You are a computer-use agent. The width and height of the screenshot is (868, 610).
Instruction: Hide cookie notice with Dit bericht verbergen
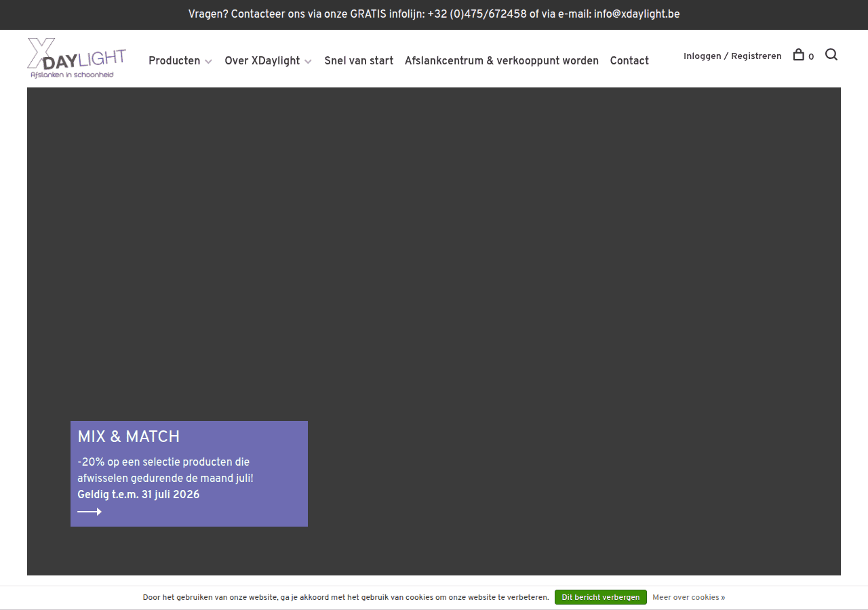click(x=601, y=597)
